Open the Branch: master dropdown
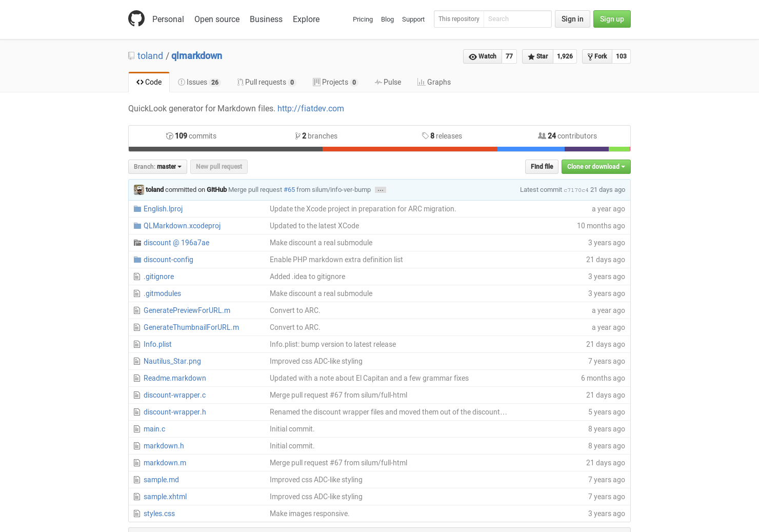Viewport: 759px width, 532px height. [x=157, y=167]
